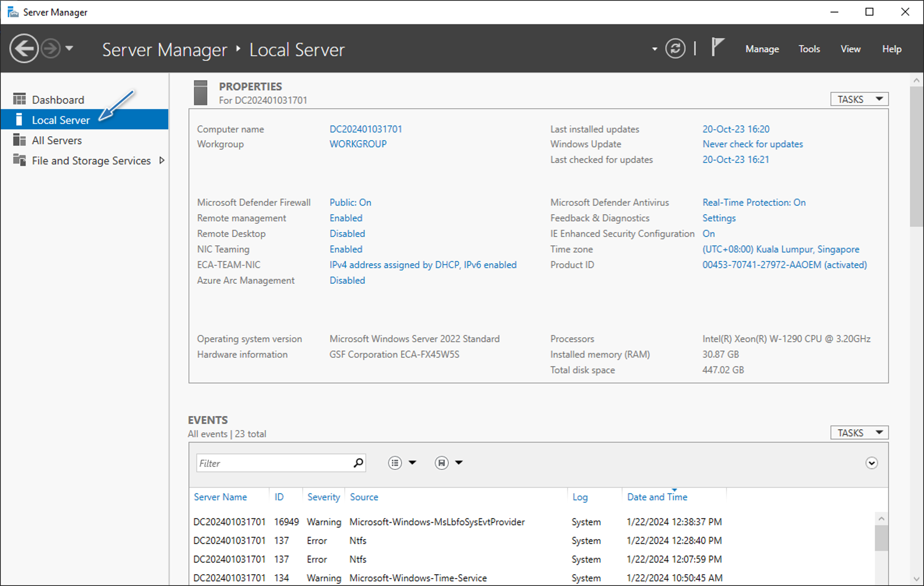Open the Events TASKS dropdown
The height and width of the screenshot is (586, 924).
[859, 433]
